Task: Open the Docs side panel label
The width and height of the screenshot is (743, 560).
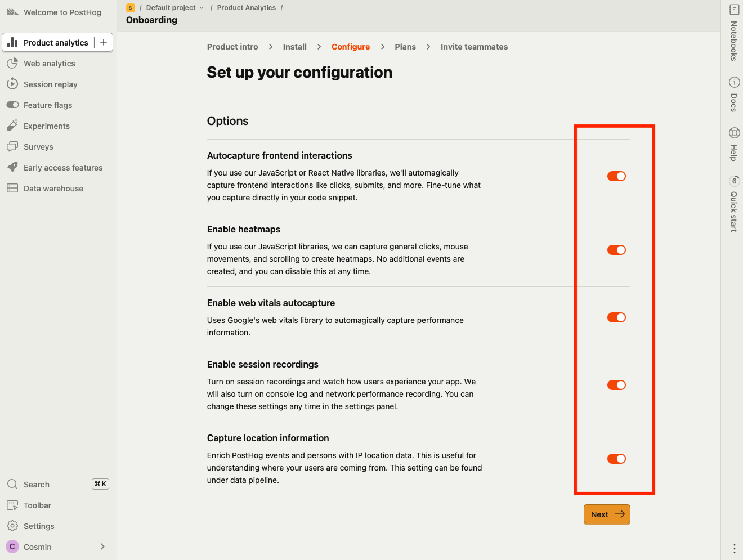Action: [734, 102]
